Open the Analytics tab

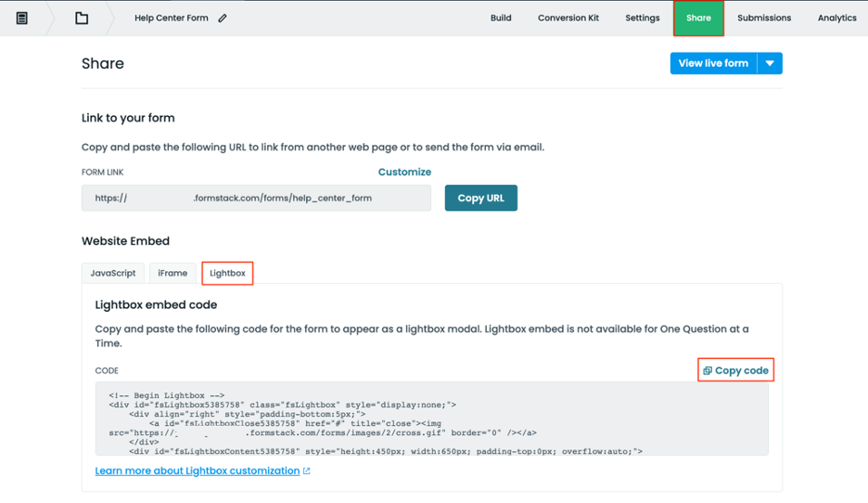point(836,18)
